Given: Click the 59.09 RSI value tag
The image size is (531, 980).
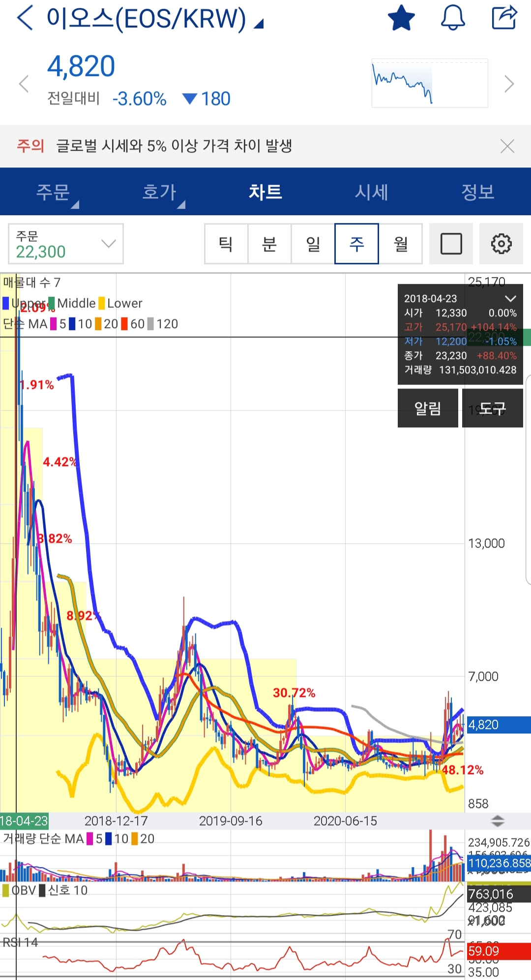Looking at the screenshot, I should tap(498, 951).
